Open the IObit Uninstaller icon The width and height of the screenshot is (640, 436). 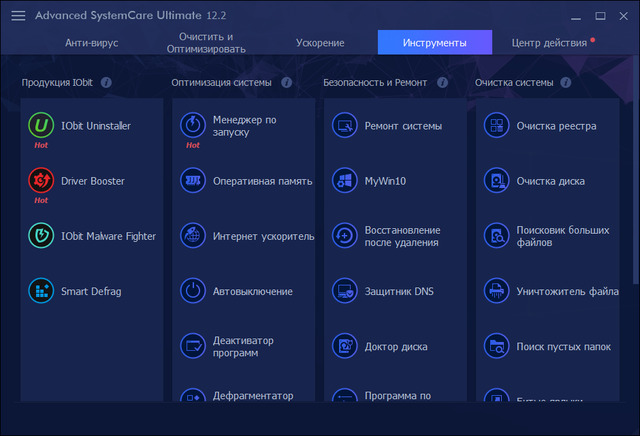click(x=41, y=126)
